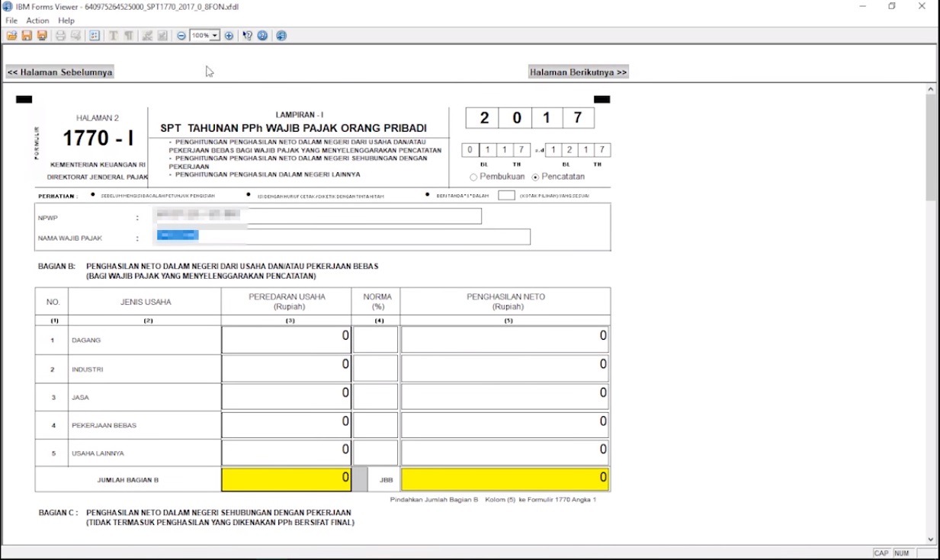Viewport: 940px width, 560px height.
Task: Open a form file from the toolbar
Action: 13,35
